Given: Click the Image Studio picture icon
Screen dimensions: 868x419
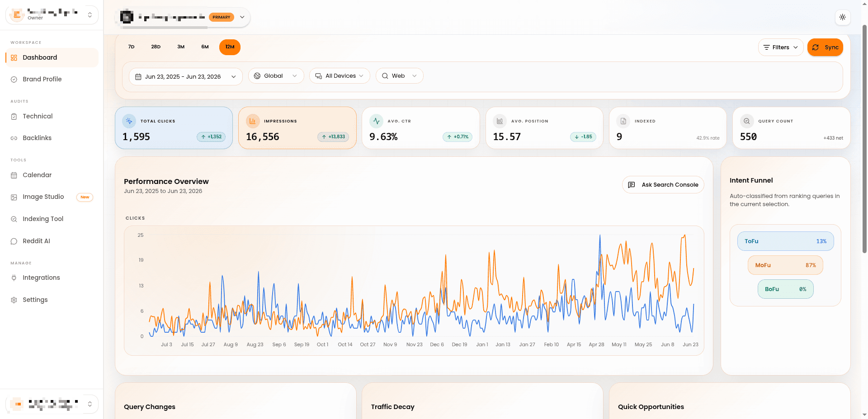Looking at the screenshot, I should point(14,198).
